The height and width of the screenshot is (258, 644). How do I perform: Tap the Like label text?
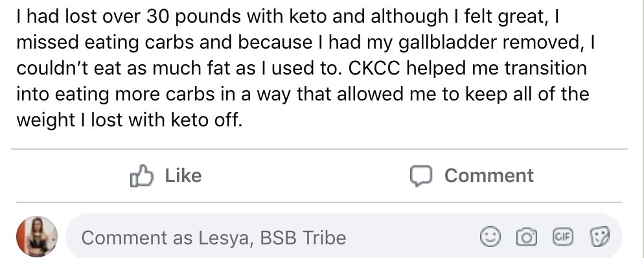[x=183, y=176]
